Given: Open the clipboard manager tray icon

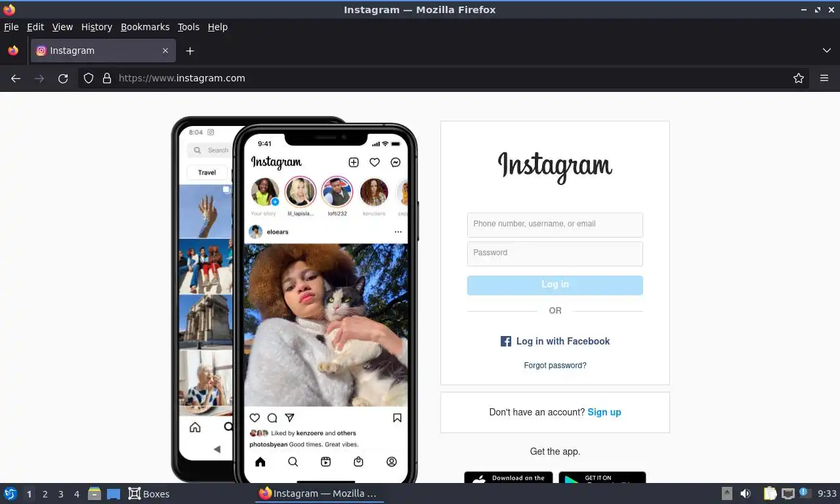Looking at the screenshot, I should [770, 493].
